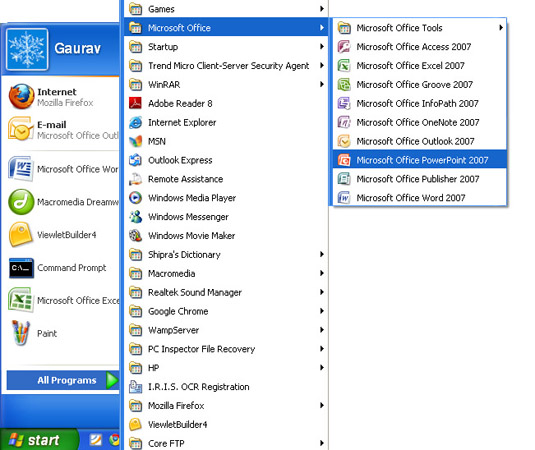Open the Microsoft Office folder entry
Viewport: 535px width, 450px height.
[226, 28]
